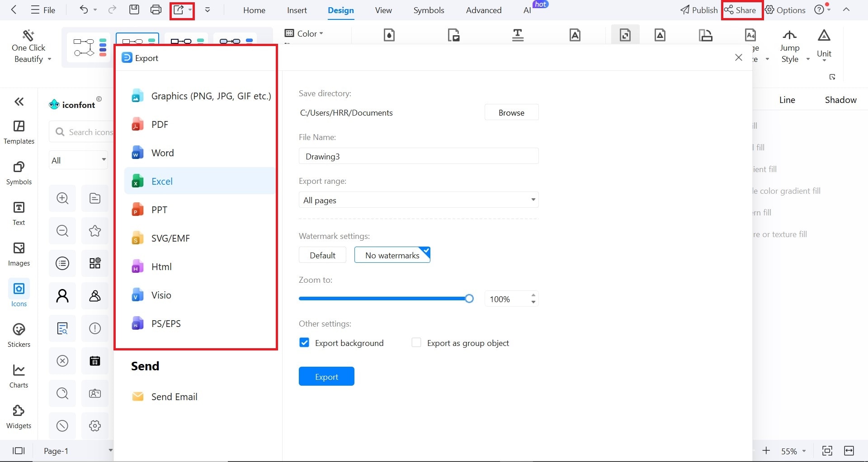Open the Charts panel

tap(19, 376)
